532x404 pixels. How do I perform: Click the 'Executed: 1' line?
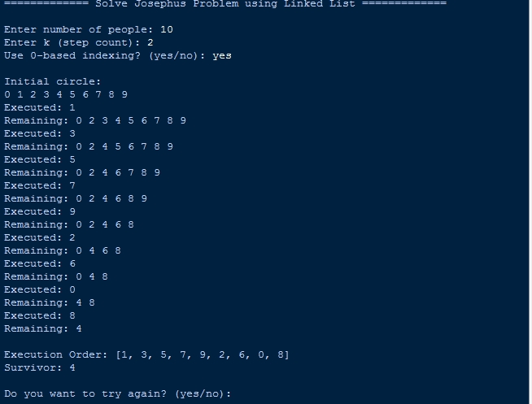(40, 107)
